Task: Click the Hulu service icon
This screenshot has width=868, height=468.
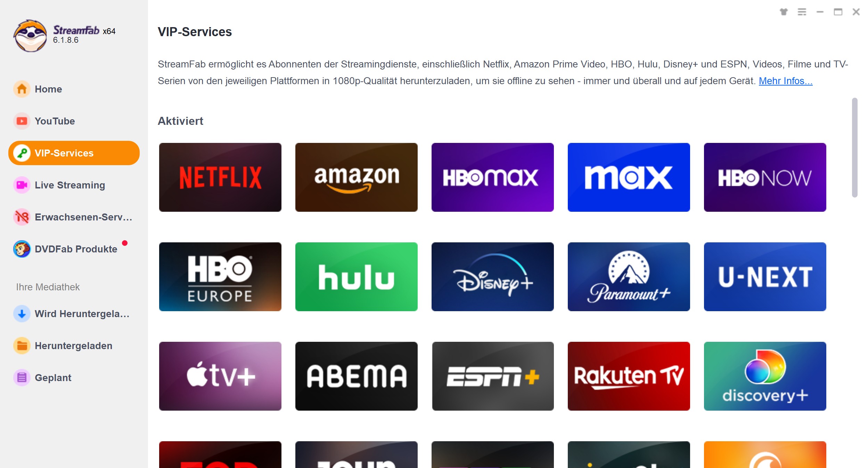Action: point(356,276)
